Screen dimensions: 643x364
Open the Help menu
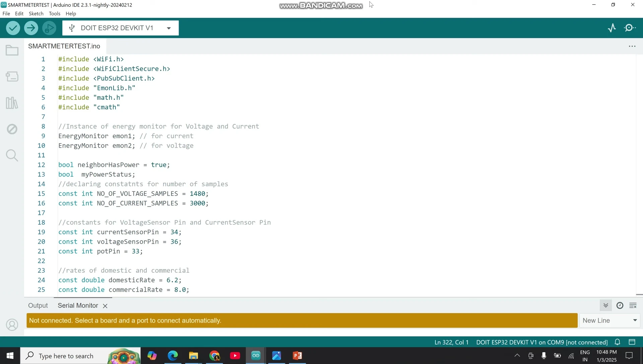[x=71, y=14]
